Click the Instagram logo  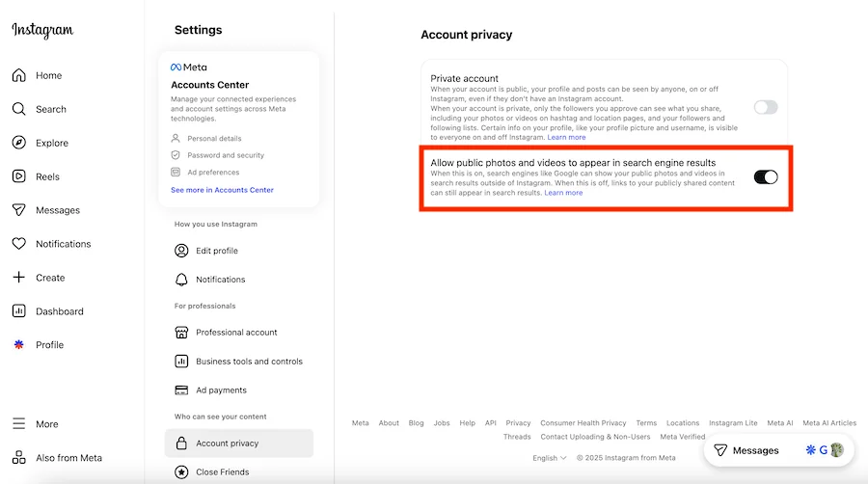pyautogui.click(x=42, y=30)
